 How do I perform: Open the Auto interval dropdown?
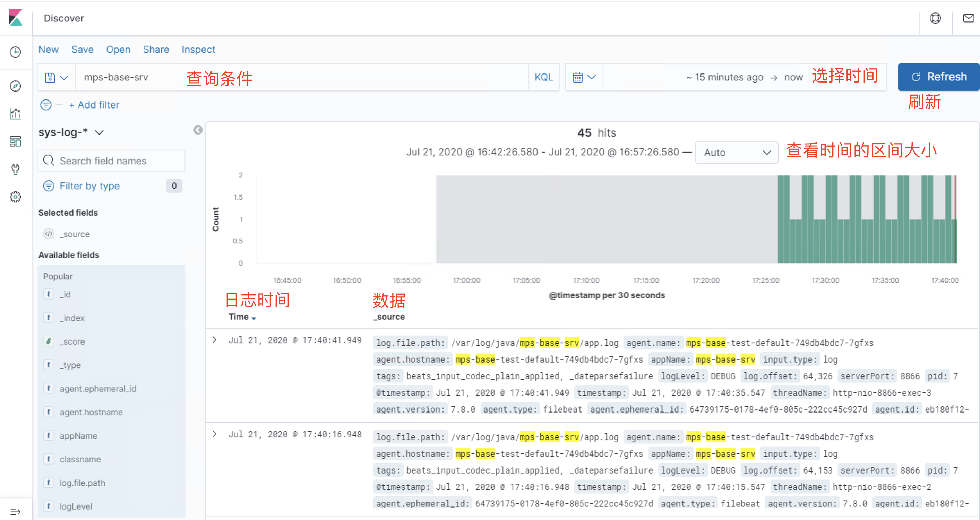click(x=736, y=153)
